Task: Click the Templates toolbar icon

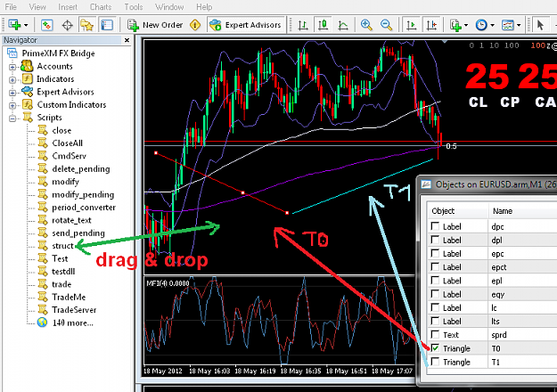Action: tap(508, 25)
